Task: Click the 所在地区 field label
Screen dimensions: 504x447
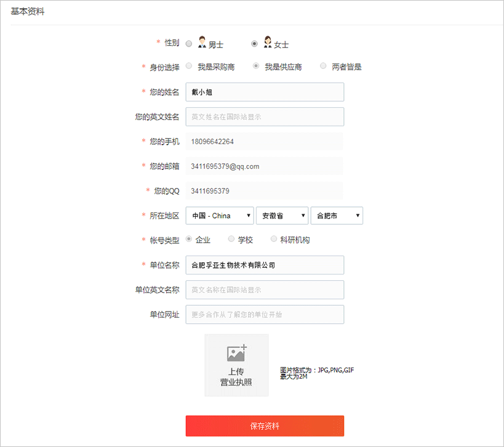Action: 164,215
